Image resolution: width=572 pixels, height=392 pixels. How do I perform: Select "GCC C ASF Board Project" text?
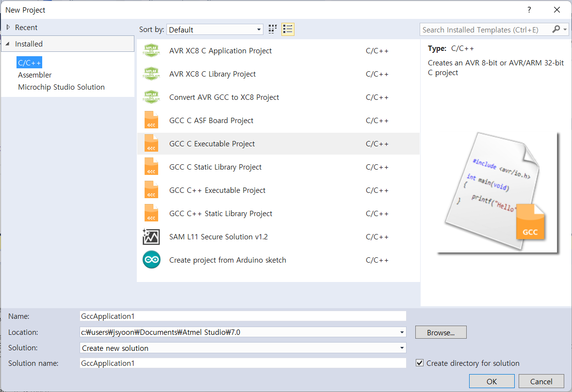coord(211,120)
